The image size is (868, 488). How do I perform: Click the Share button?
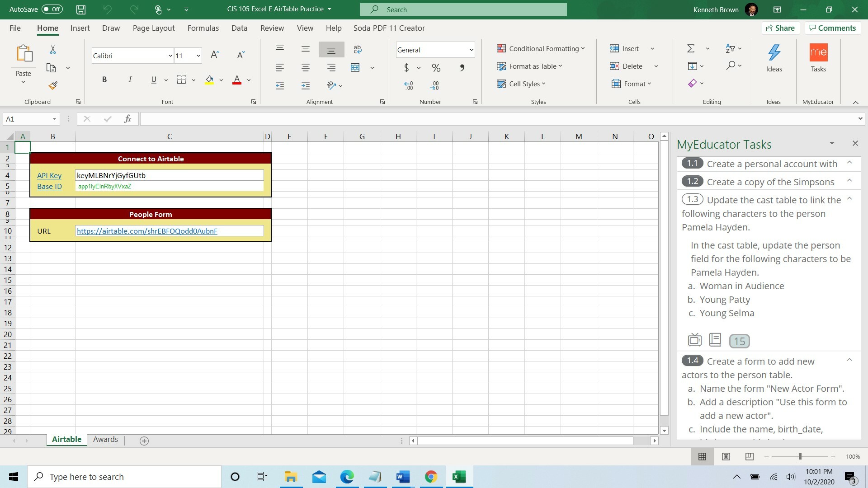click(781, 28)
